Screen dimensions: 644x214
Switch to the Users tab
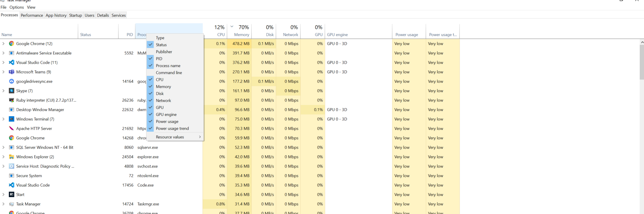coord(89,15)
